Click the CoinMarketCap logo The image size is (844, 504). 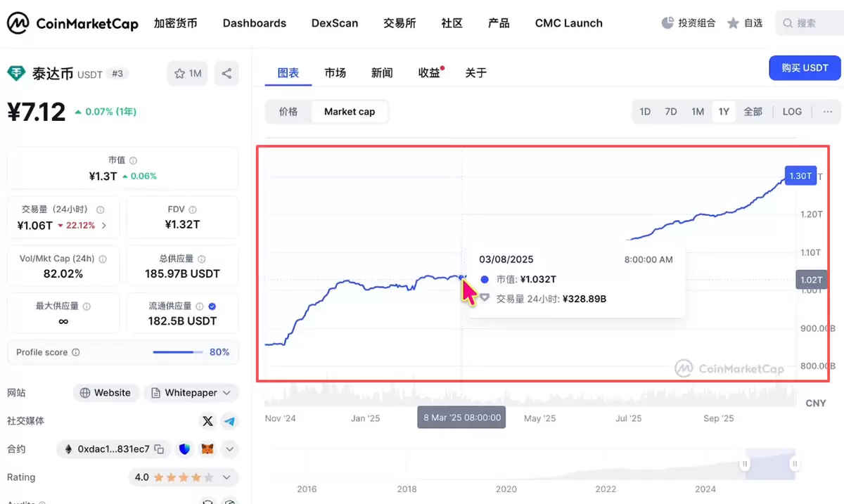[72, 22]
